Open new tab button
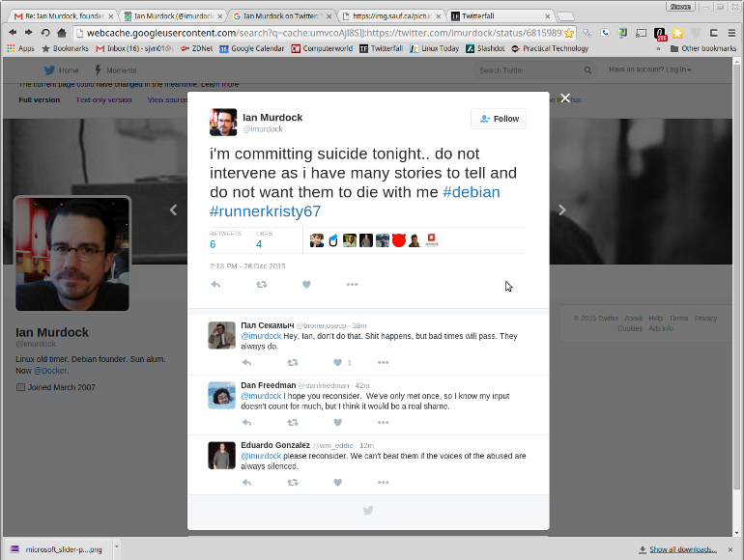 click(x=564, y=16)
